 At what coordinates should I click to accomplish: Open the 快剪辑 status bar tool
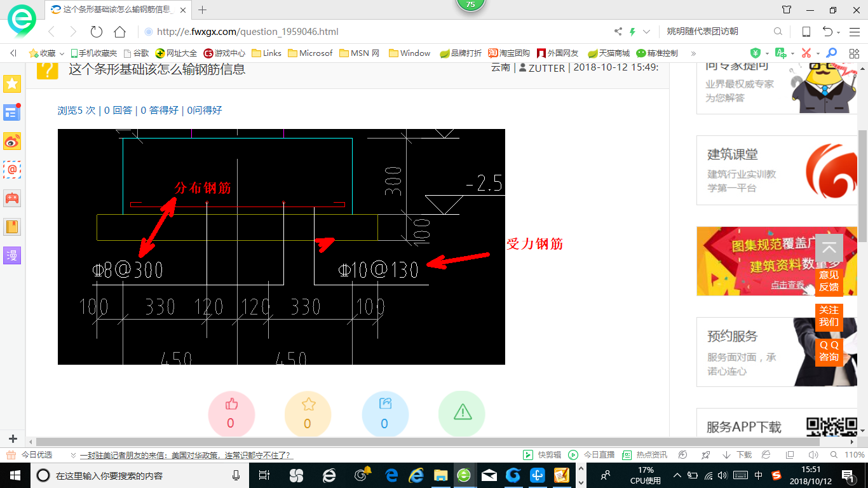click(542, 455)
